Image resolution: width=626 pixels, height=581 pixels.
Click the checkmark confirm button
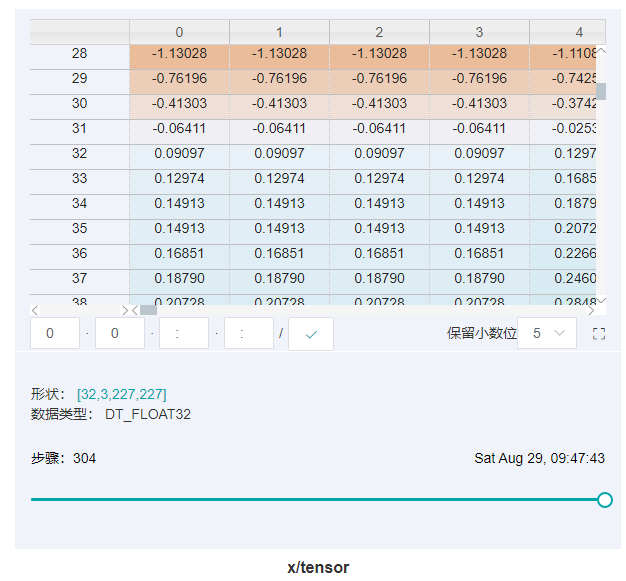310,334
